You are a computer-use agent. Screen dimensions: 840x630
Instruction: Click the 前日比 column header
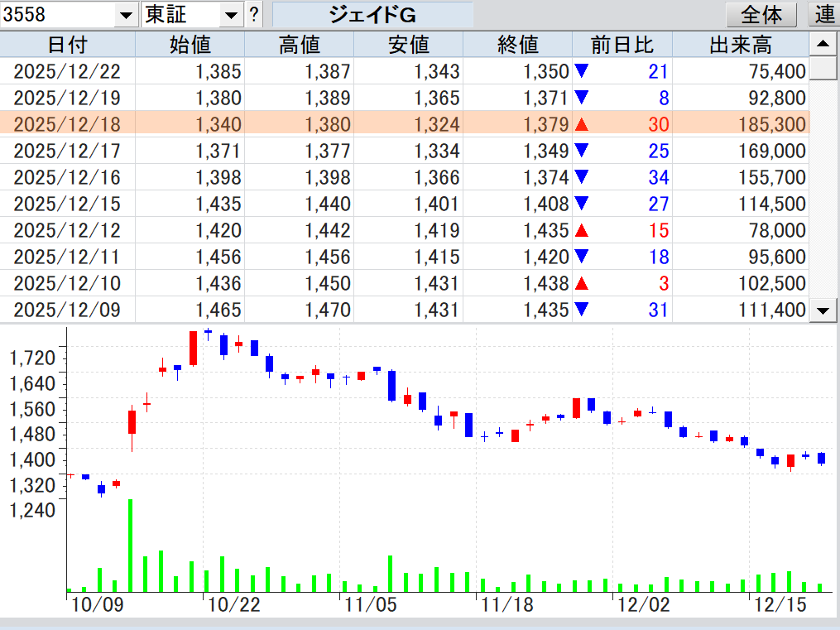click(622, 45)
